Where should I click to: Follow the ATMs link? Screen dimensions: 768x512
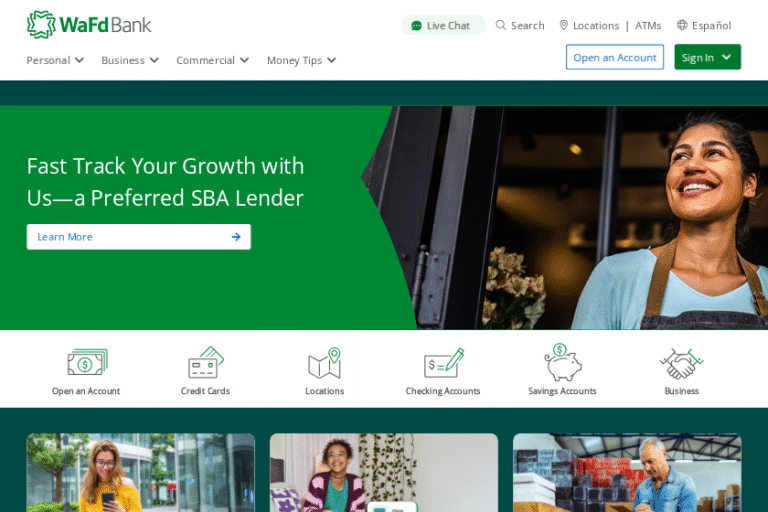tap(648, 25)
